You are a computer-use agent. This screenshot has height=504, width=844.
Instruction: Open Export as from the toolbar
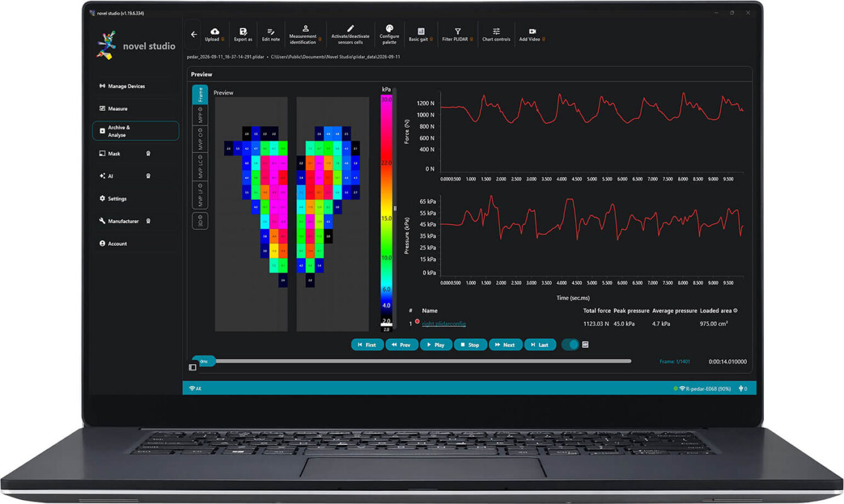pos(243,35)
